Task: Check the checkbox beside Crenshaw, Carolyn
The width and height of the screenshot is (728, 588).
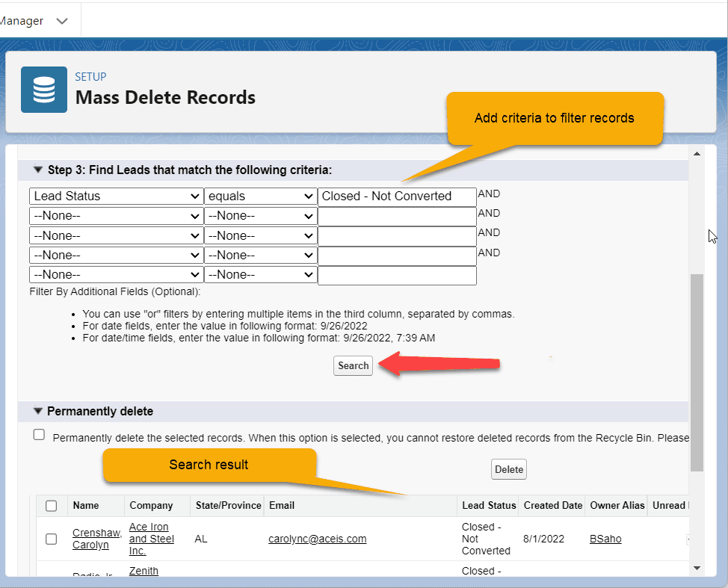Action: click(51, 539)
